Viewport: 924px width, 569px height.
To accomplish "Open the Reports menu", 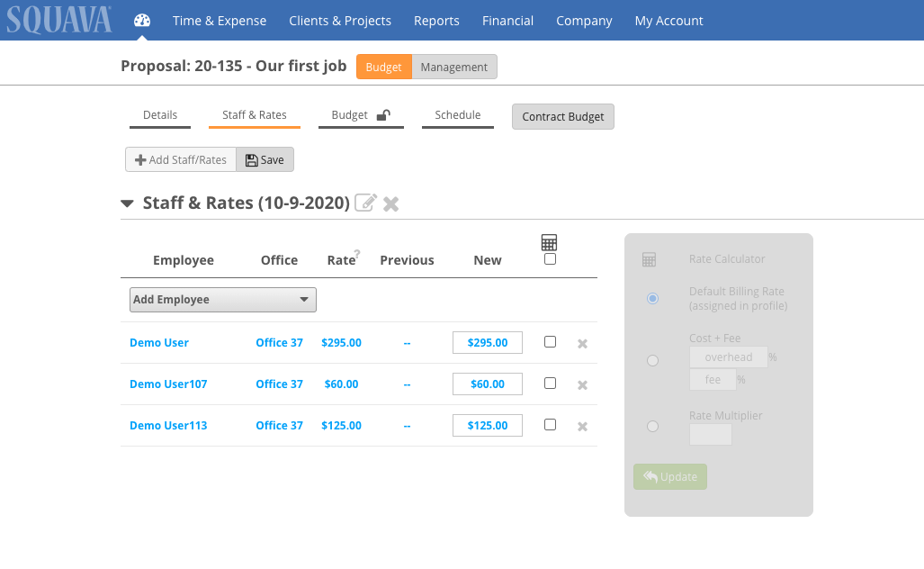I will (436, 20).
